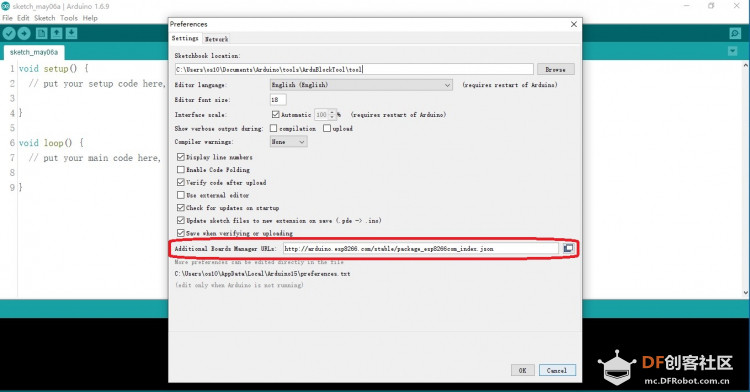Click the scrollbar up arrow in editor
This screenshot has width=750, height=392.
pos(746,65)
